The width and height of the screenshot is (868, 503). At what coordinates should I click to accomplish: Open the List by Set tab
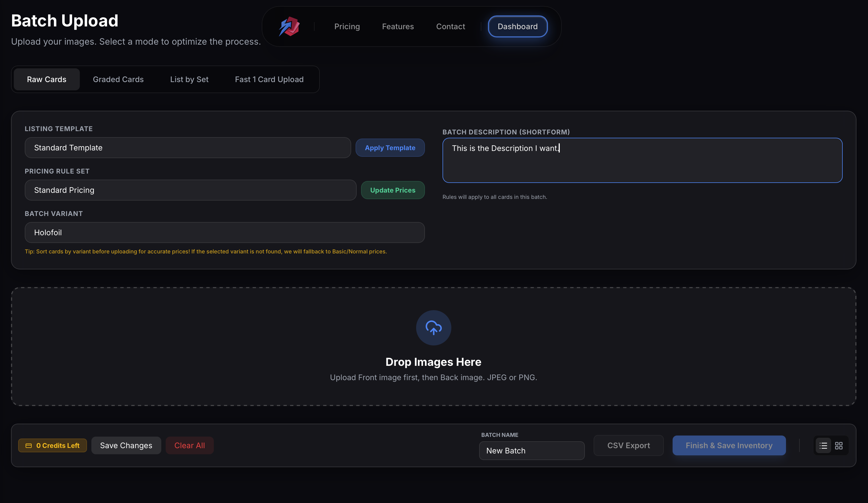point(189,80)
